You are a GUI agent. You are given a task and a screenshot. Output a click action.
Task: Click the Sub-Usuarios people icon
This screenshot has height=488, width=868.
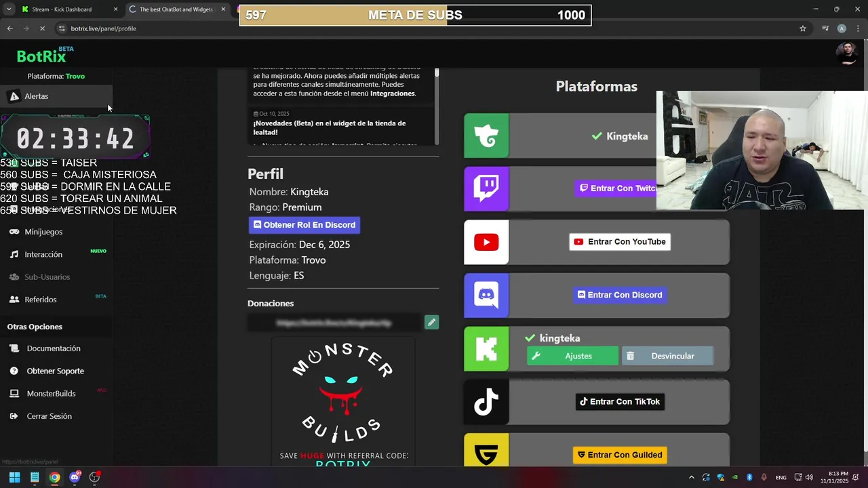(14, 277)
